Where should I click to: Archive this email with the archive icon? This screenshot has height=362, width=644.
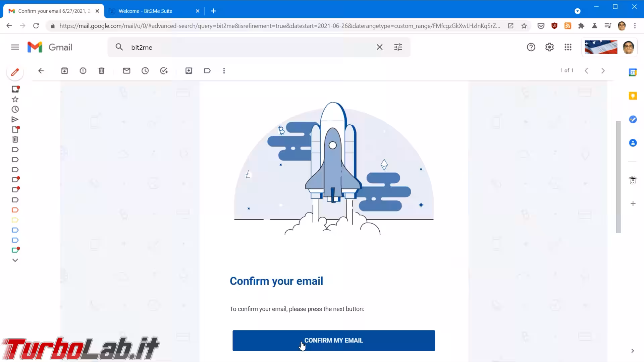pos(64,71)
